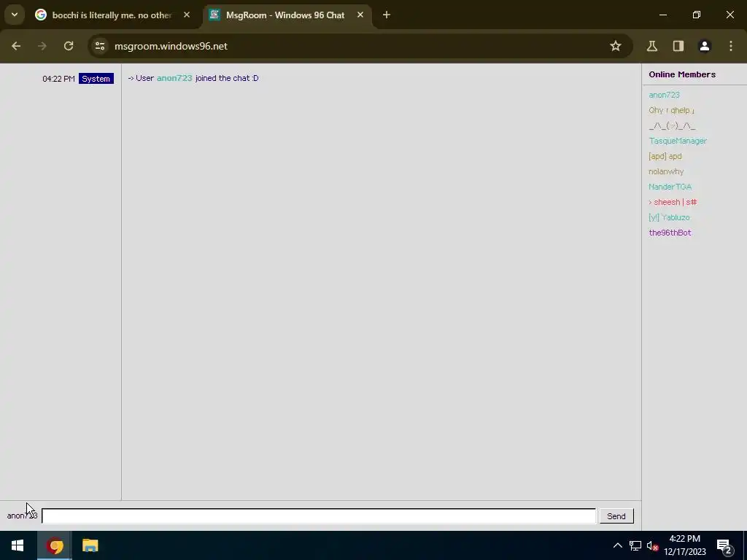The image size is (747, 560).
Task: Click the msgroom.windows96.net address field
Action: pos(171,46)
